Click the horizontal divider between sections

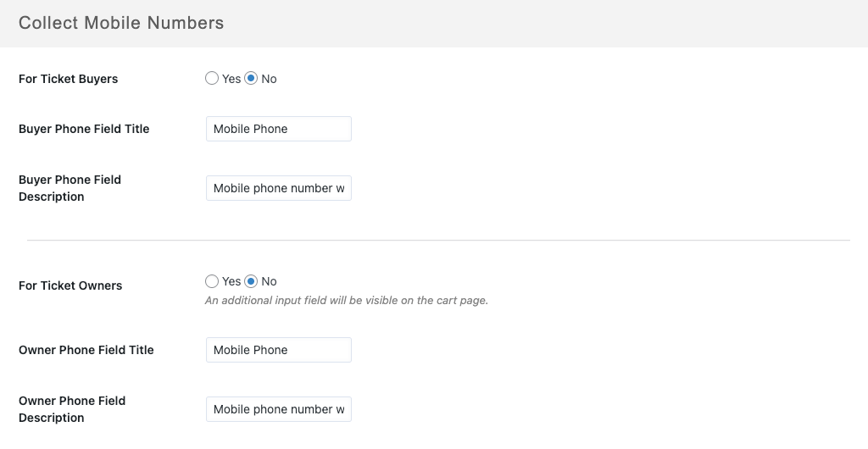point(437,240)
